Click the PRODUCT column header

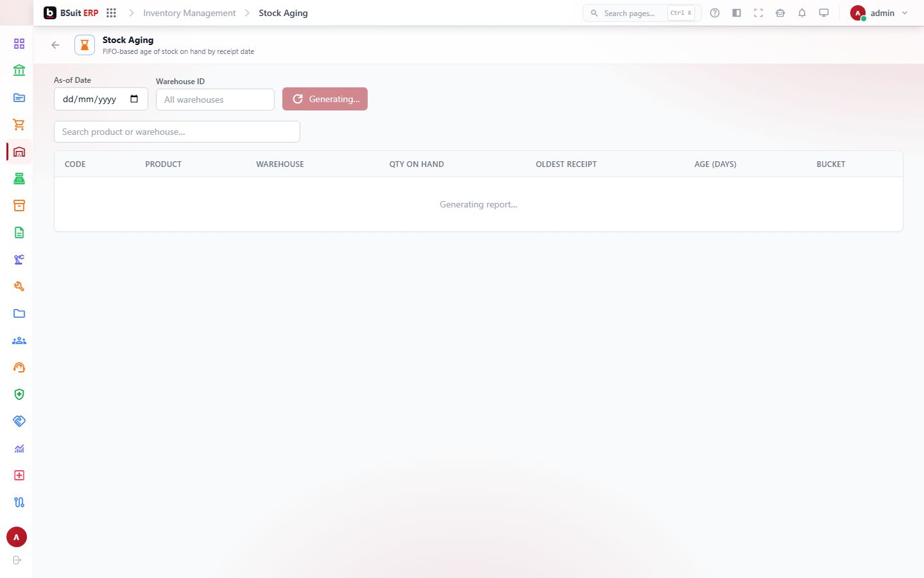coord(163,164)
